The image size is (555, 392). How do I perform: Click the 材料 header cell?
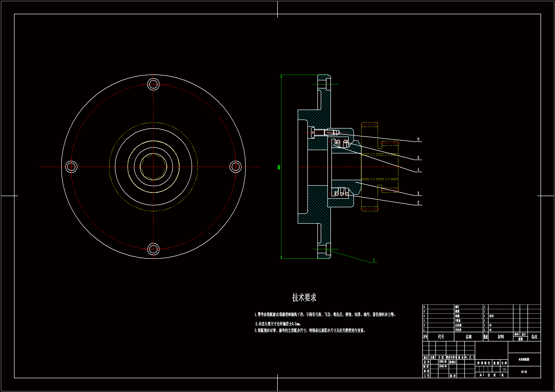(x=501, y=337)
